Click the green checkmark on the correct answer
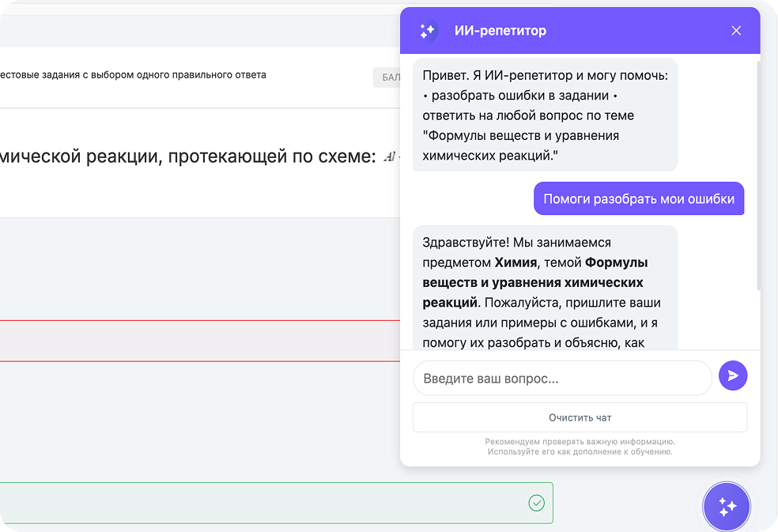Viewport: 778px width, 532px height. click(x=536, y=503)
